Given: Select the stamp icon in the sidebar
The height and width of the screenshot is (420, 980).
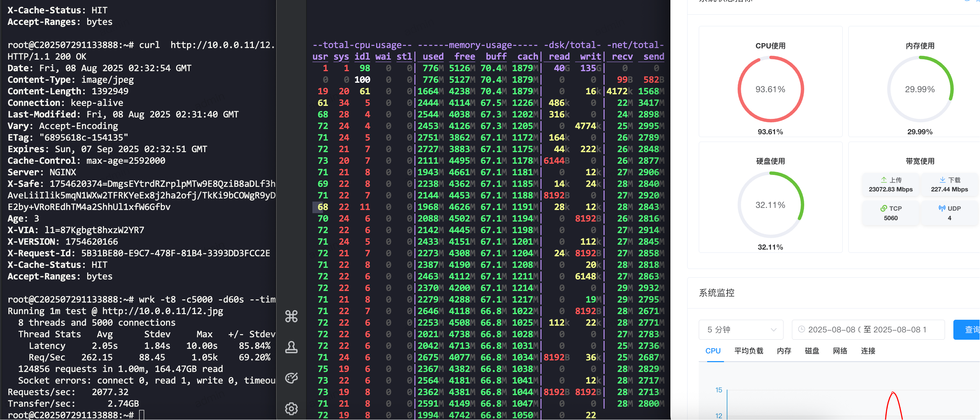Looking at the screenshot, I should point(291,347).
